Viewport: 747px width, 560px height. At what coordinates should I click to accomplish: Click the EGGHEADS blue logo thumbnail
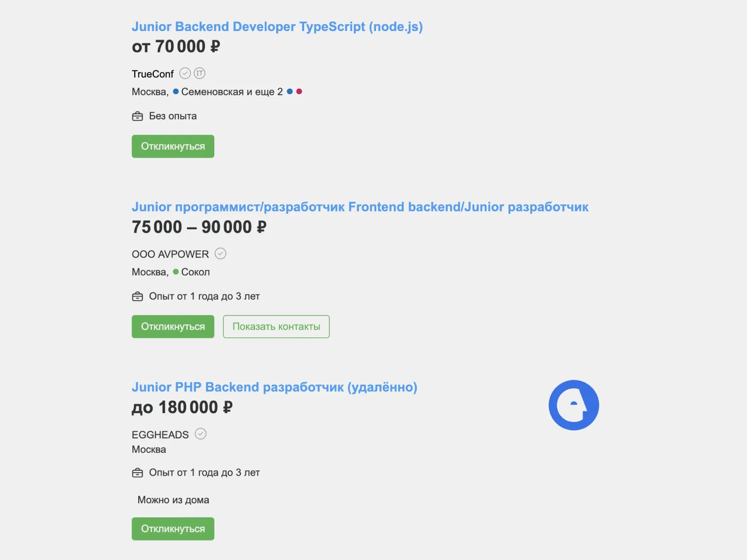(574, 405)
